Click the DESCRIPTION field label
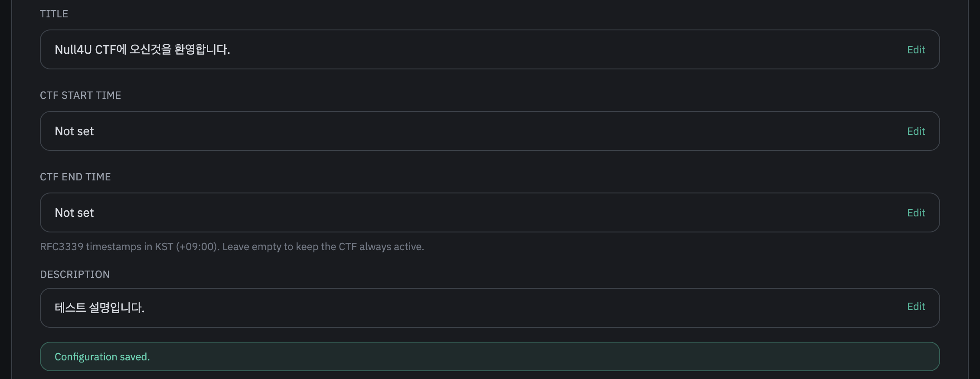This screenshot has height=379, width=980. point(75,274)
